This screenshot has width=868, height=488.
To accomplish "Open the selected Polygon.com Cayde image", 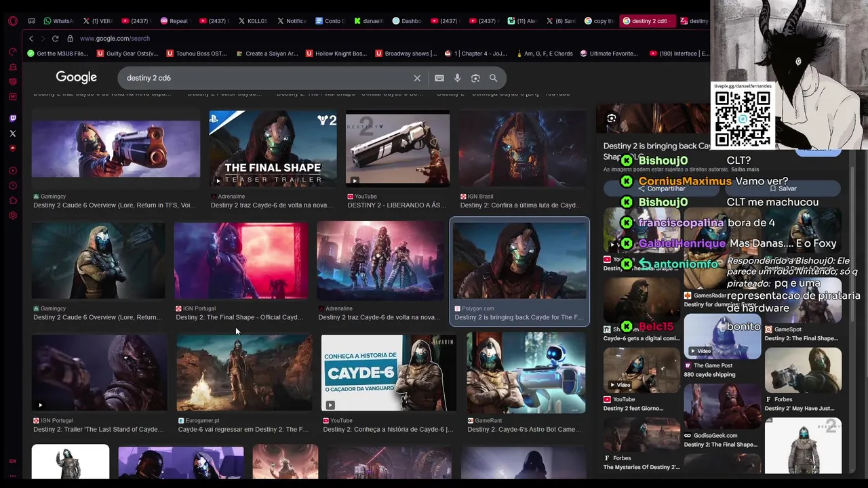I will [520, 260].
